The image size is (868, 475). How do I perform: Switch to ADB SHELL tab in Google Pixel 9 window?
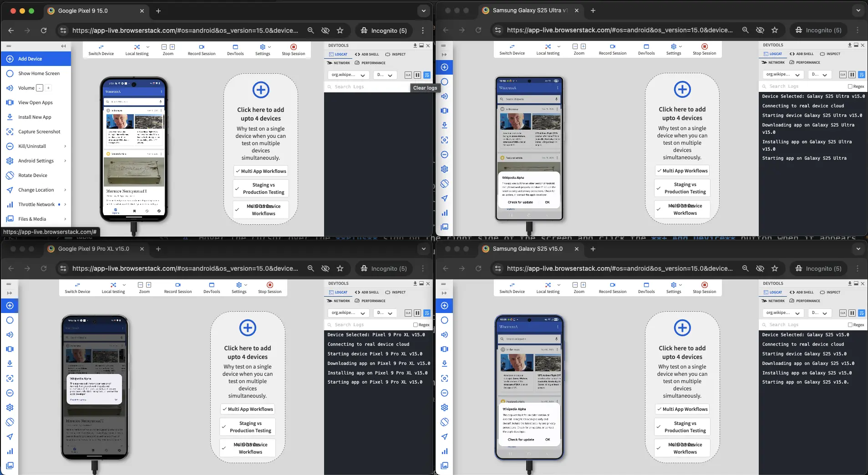pos(367,54)
